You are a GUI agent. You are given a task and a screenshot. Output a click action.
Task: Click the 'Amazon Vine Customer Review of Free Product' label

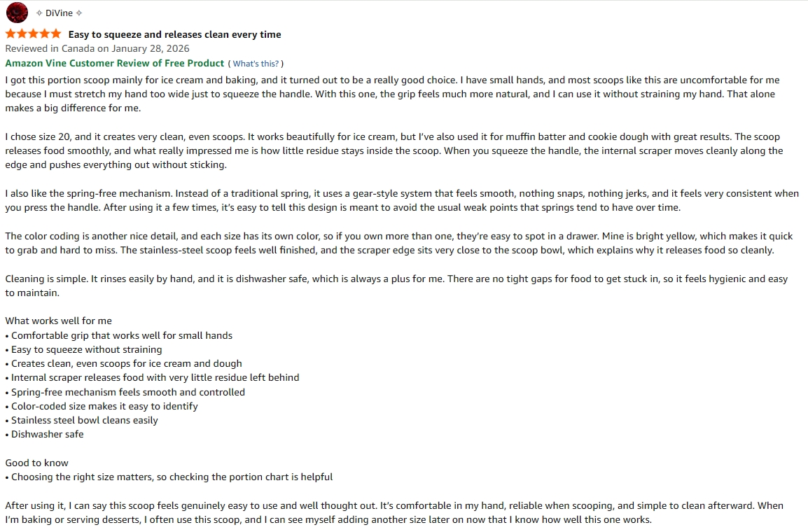pos(114,63)
